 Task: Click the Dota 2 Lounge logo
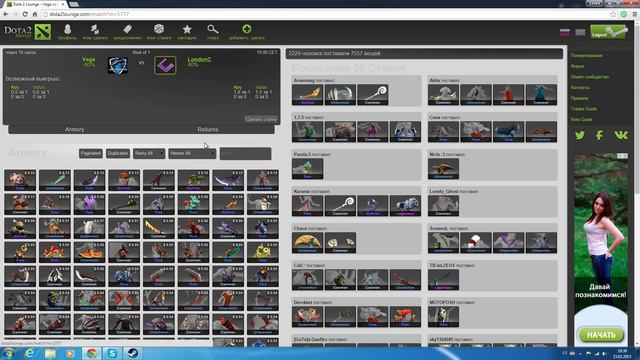(28, 32)
